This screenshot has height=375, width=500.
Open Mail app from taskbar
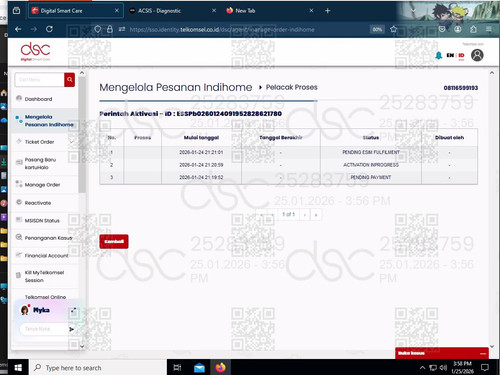tap(199, 367)
